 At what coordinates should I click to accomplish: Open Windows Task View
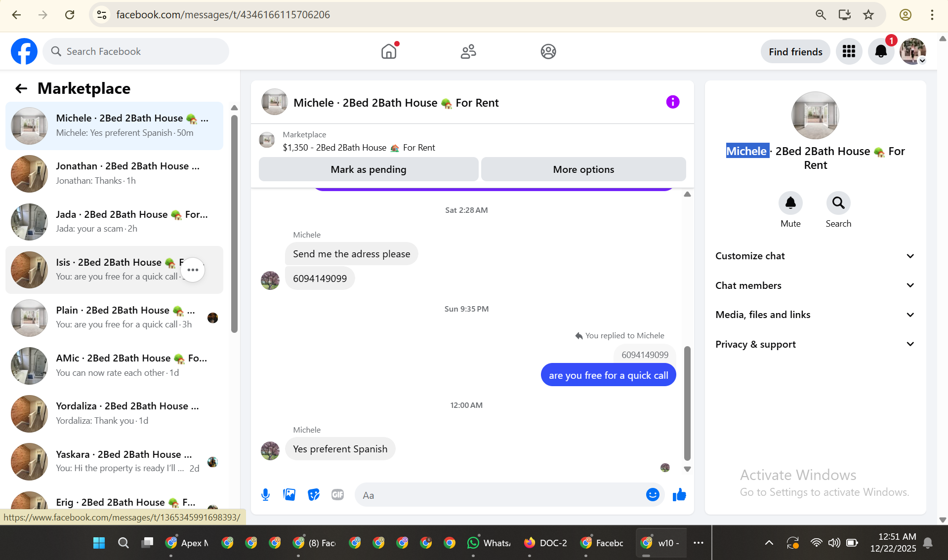click(147, 543)
